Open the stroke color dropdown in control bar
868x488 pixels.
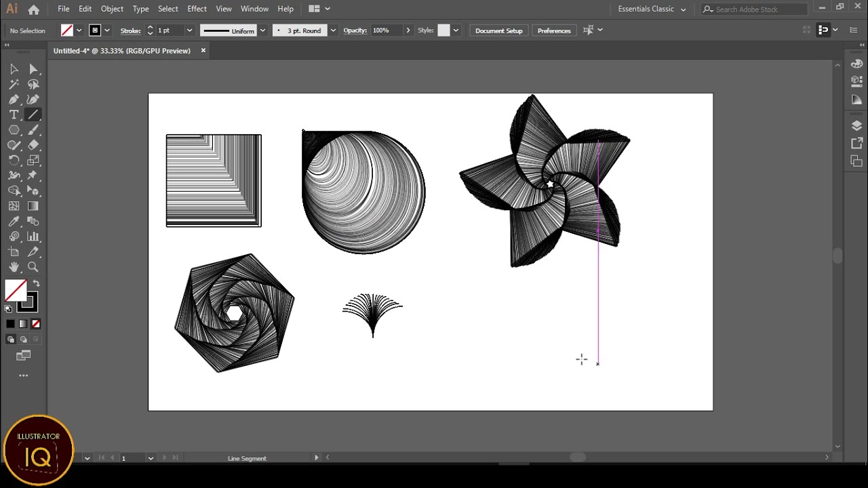pos(107,30)
